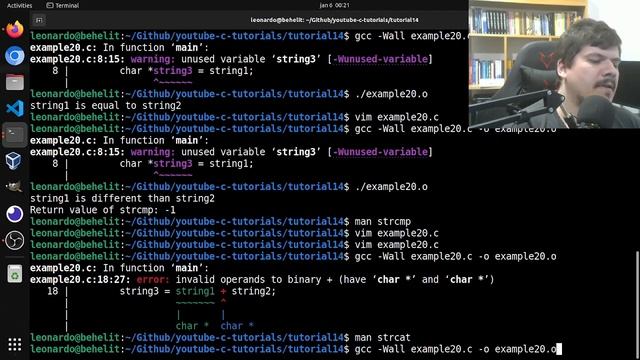Viewport: 640px width, 360px height.
Task: Click the new tab button in the terminal header
Action: tap(39, 20)
